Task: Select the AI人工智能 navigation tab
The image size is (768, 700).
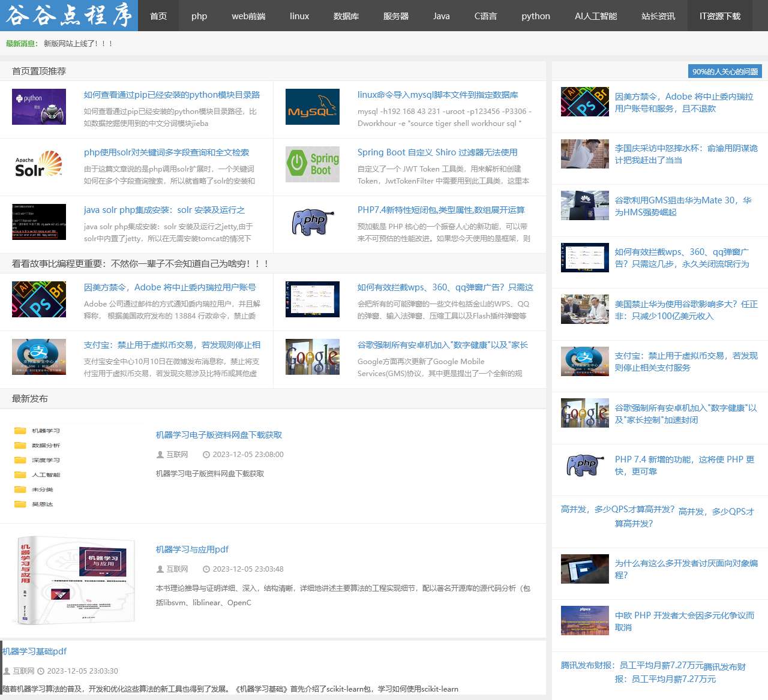Action: click(595, 16)
